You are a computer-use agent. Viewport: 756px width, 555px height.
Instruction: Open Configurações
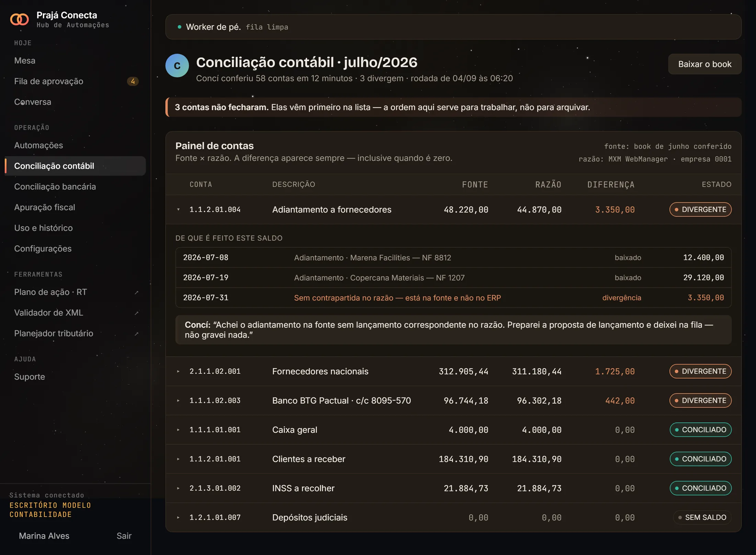(75, 248)
